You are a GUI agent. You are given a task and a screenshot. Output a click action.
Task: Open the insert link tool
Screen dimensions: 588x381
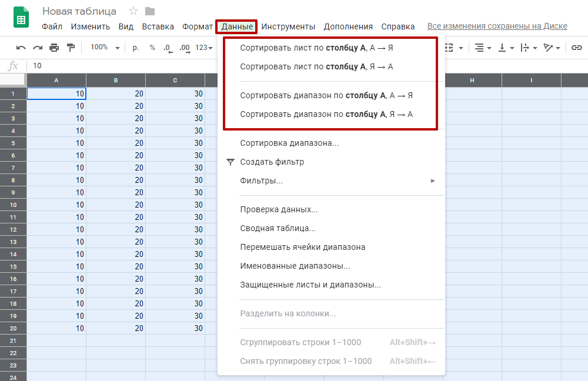576,48
